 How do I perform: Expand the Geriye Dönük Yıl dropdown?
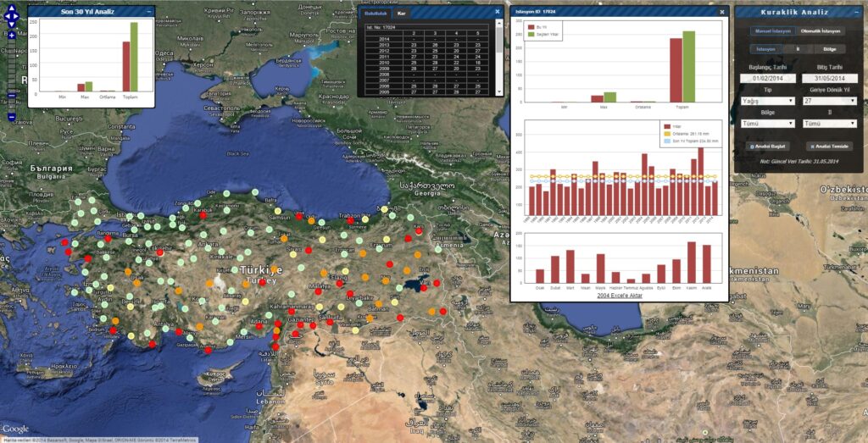point(830,101)
